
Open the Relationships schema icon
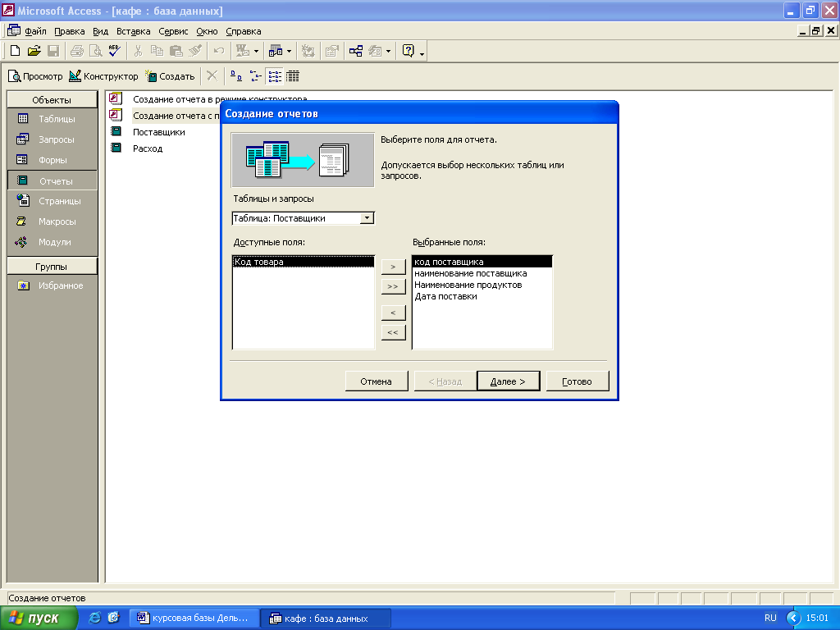tap(356, 51)
